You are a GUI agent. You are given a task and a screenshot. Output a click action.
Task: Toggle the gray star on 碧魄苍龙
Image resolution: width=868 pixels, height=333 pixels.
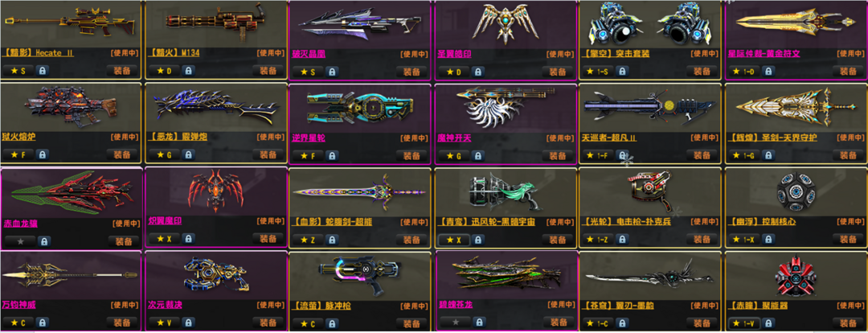(455, 322)
